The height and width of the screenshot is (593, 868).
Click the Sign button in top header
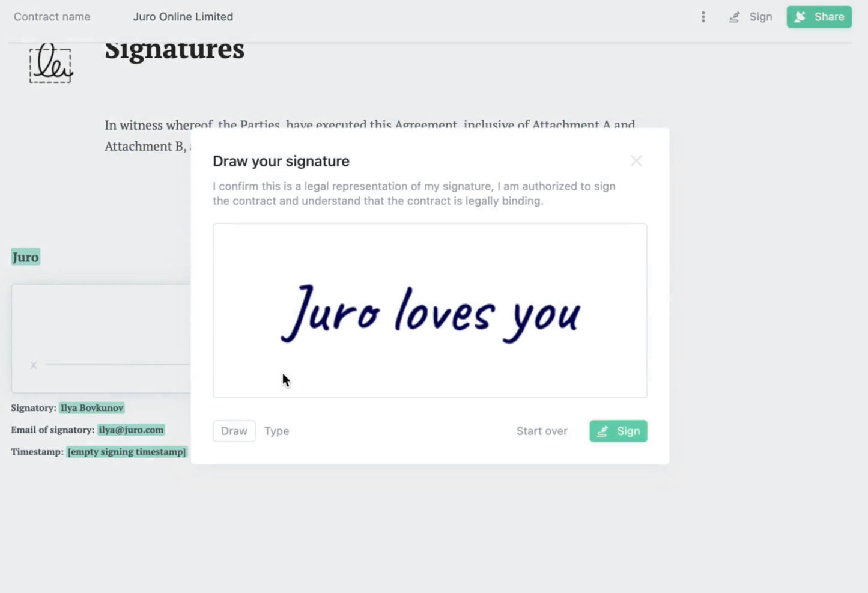coord(751,17)
